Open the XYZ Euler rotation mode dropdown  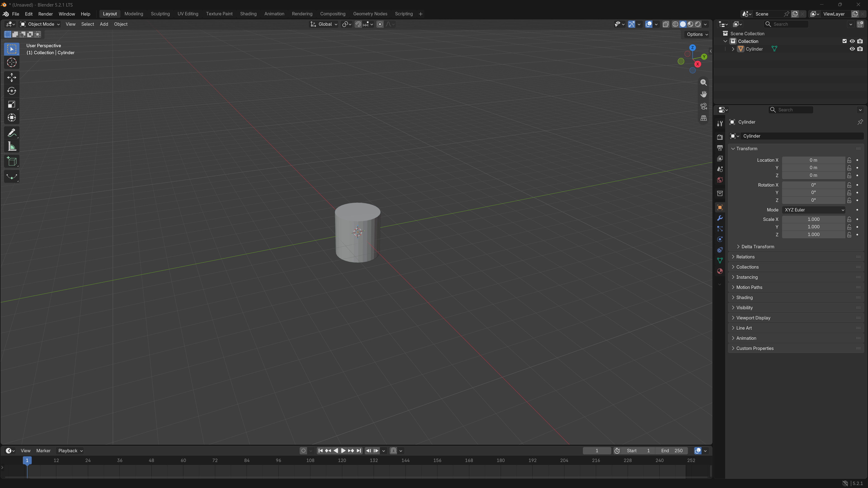(814, 210)
